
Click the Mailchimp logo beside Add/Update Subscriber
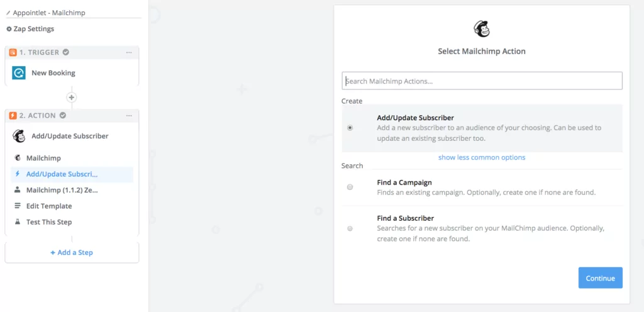[19, 136]
